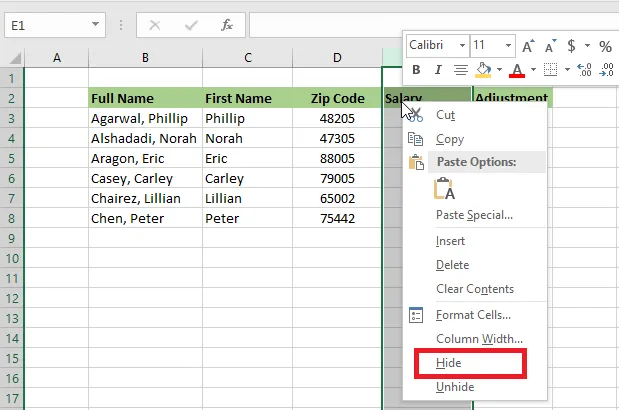Click Decrease Font Size icon

(550, 46)
